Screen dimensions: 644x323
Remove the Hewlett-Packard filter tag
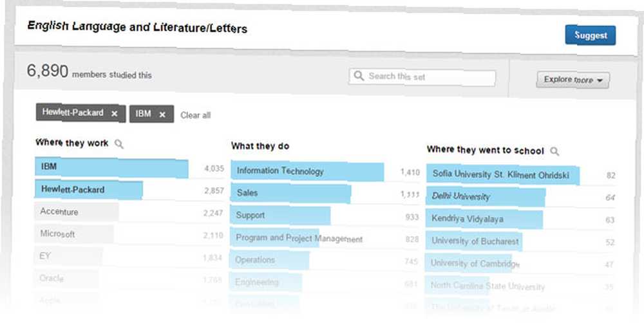pos(115,114)
